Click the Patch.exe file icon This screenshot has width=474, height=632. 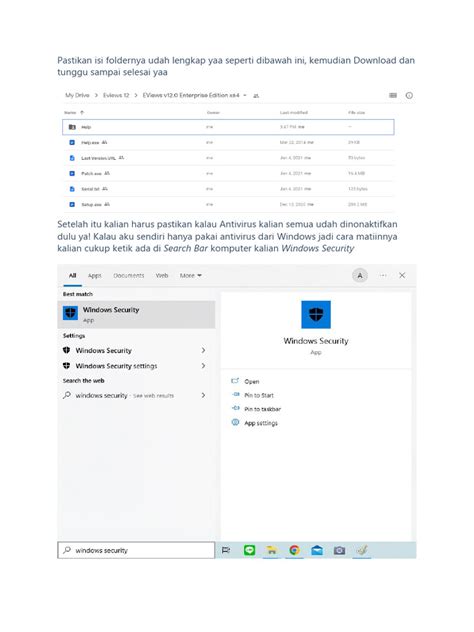click(x=72, y=173)
